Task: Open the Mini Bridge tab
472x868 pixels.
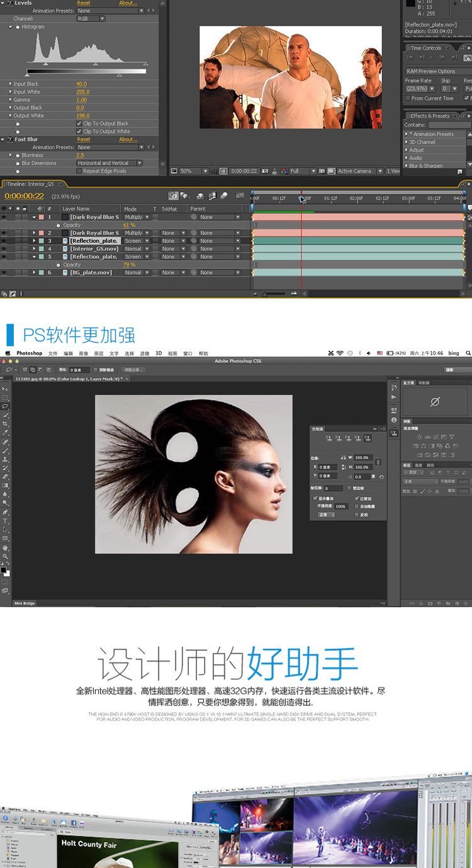Action: (x=25, y=603)
